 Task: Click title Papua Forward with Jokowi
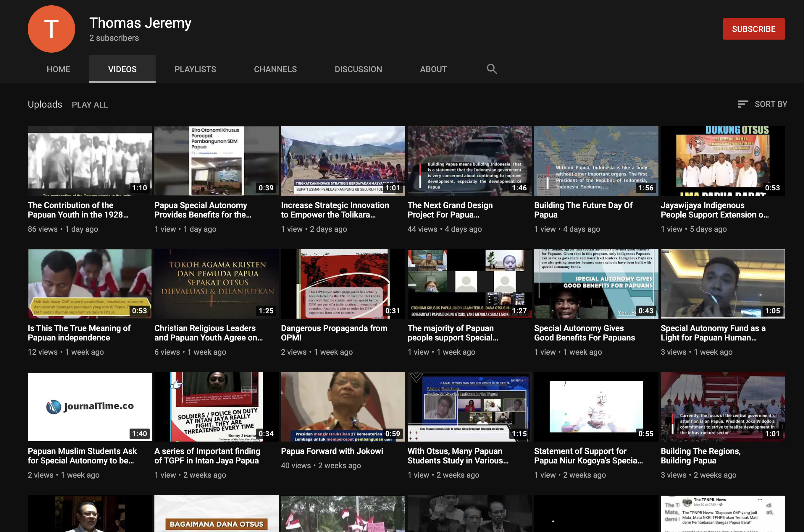(332, 451)
